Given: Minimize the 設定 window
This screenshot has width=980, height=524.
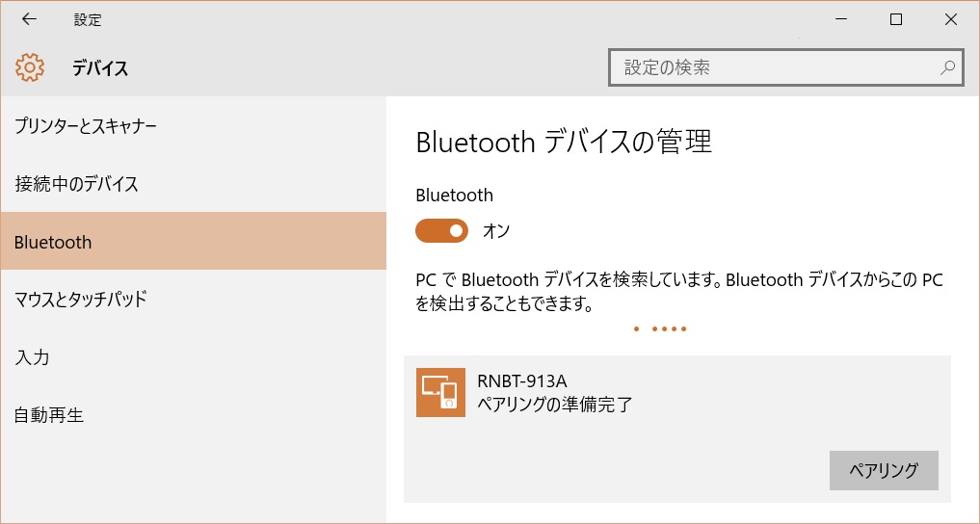Looking at the screenshot, I should point(841,19).
